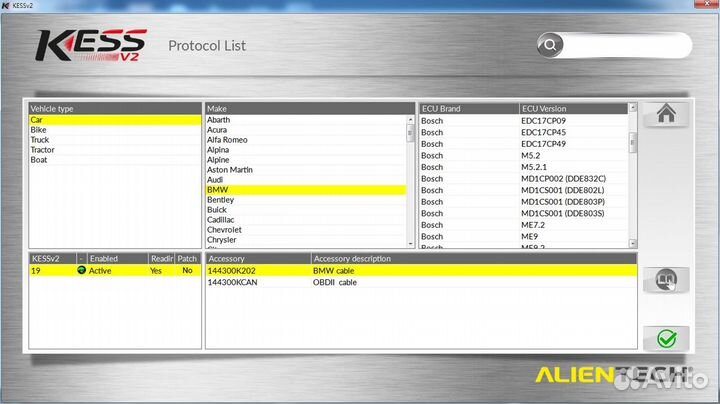Choose Aston Martin in the Make list
The width and height of the screenshot is (720, 404).
(306, 170)
